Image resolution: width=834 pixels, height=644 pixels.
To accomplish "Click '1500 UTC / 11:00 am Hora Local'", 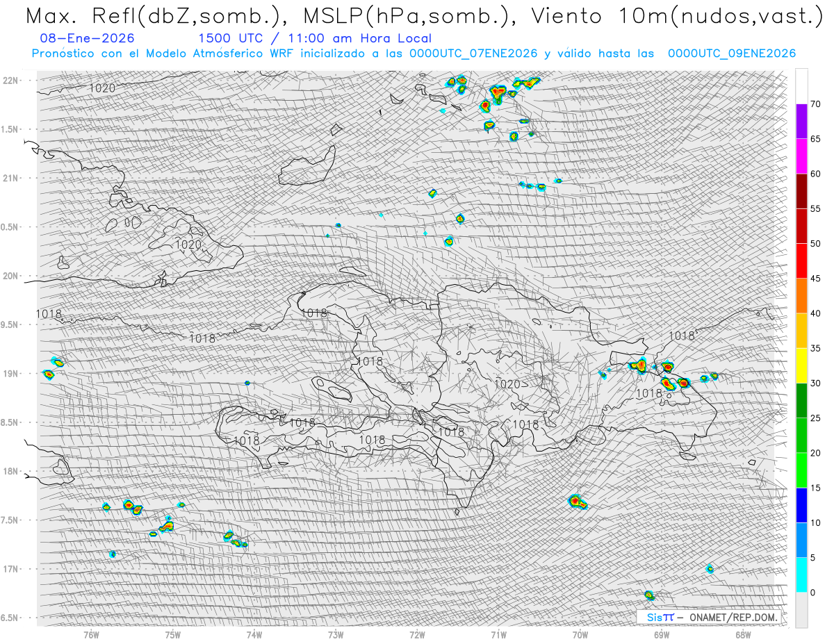I will point(315,38).
